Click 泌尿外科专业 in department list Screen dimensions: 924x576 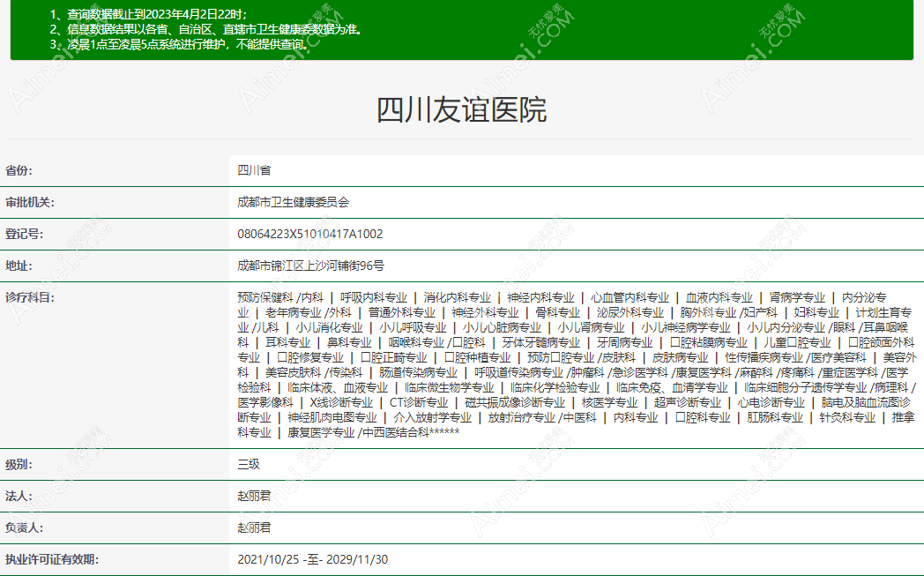click(x=630, y=312)
